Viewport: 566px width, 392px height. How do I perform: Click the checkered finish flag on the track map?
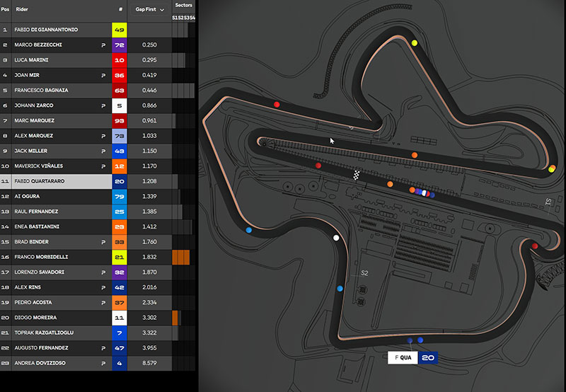357,175
